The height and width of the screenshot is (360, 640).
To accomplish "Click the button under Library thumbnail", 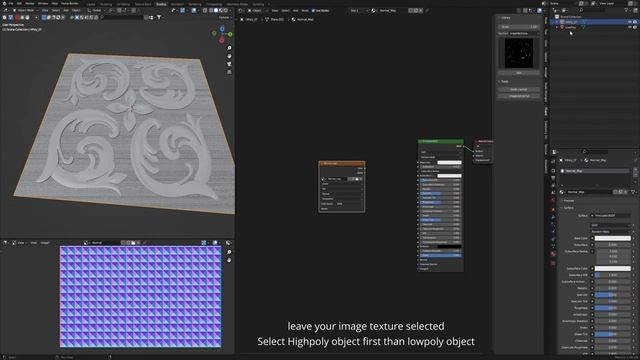I will pyautogui.click(x=519, y=73).
